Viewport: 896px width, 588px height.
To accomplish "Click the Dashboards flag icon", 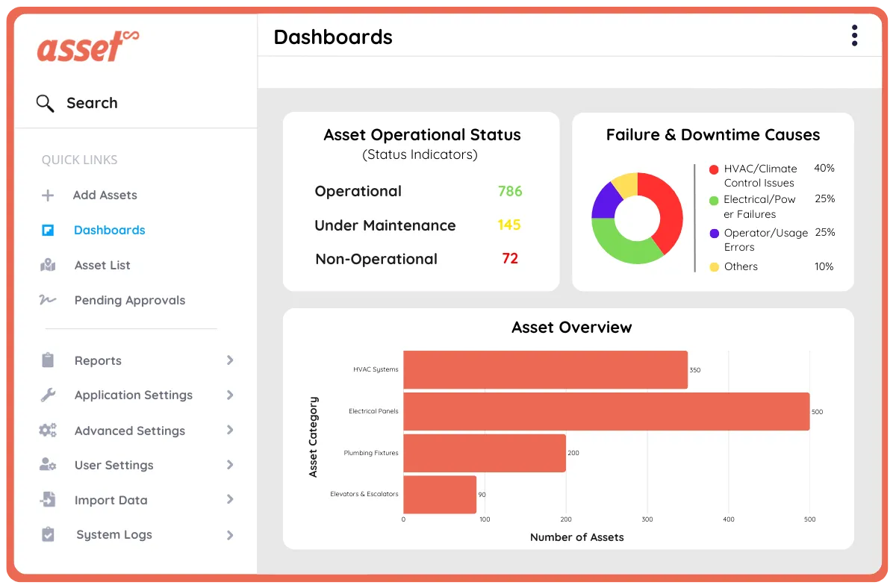I will pyautogui.click(x=48, y=230).
